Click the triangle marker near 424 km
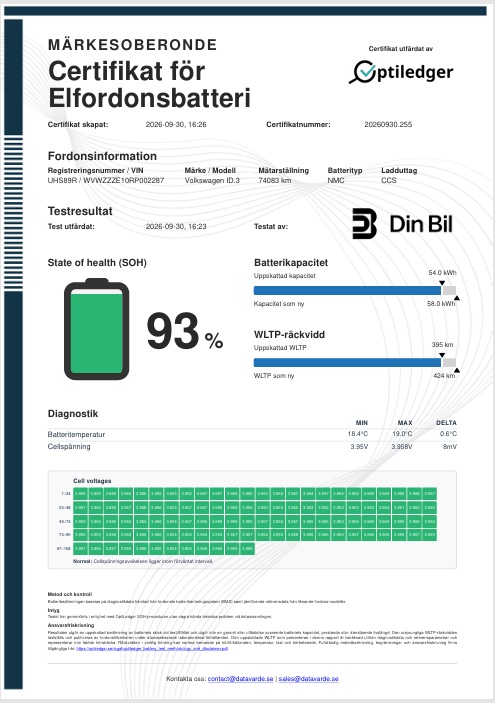 tap(457, 370)
